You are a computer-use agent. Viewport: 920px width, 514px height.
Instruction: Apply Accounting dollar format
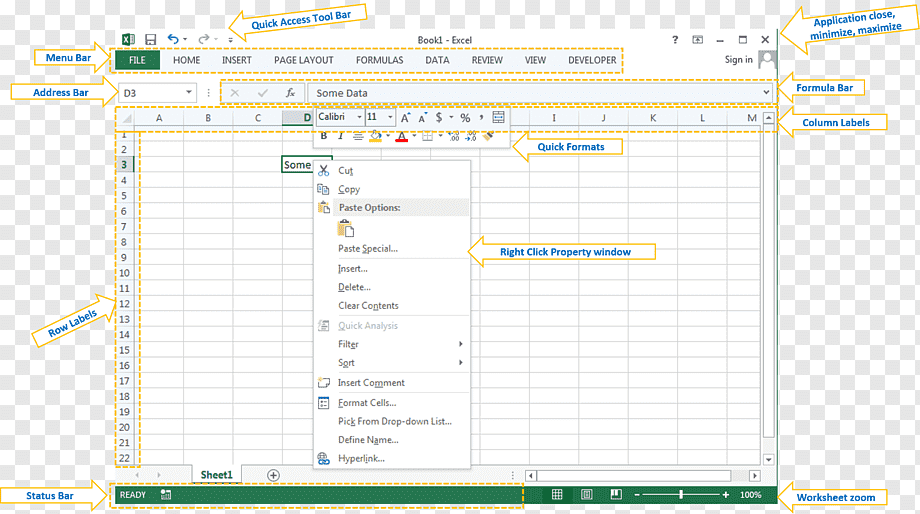click(x=438, y=117)
